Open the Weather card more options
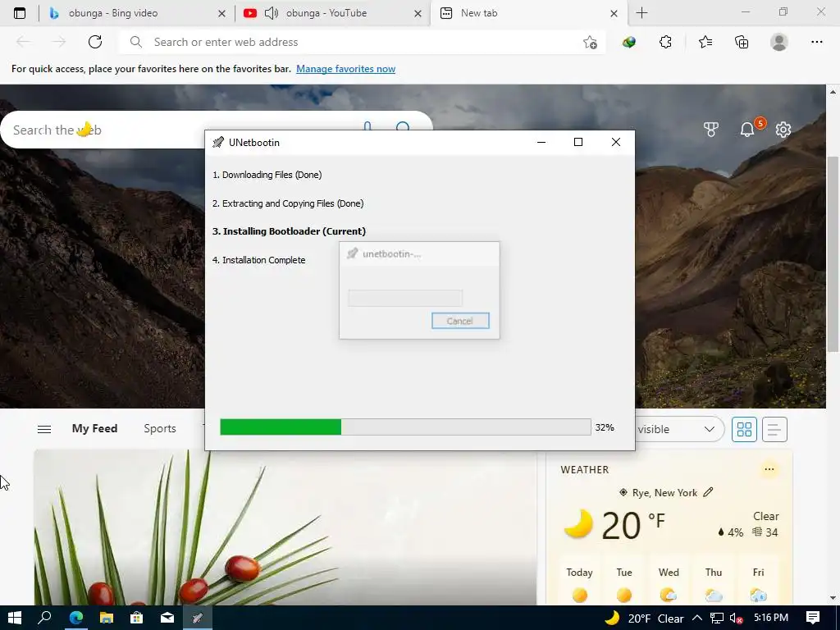 pos(769,469)
